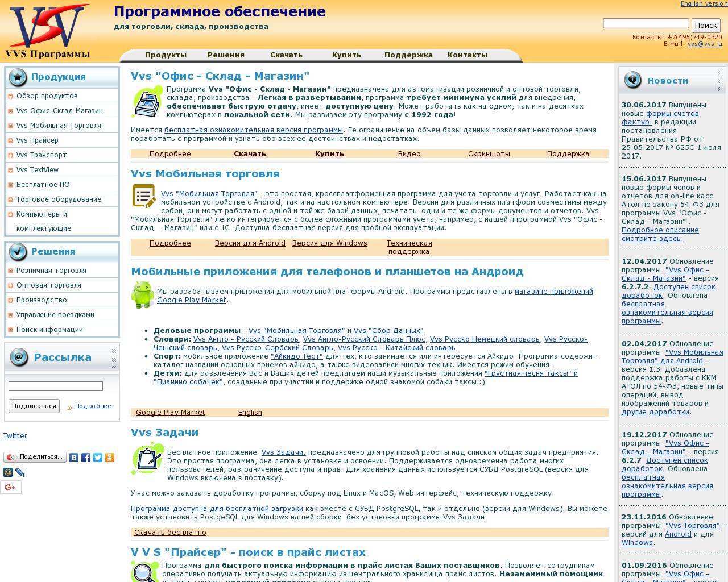Viewport: 728px width, 582px height.
Task: Share the page on VKontakte
Action: pos(74,458)
